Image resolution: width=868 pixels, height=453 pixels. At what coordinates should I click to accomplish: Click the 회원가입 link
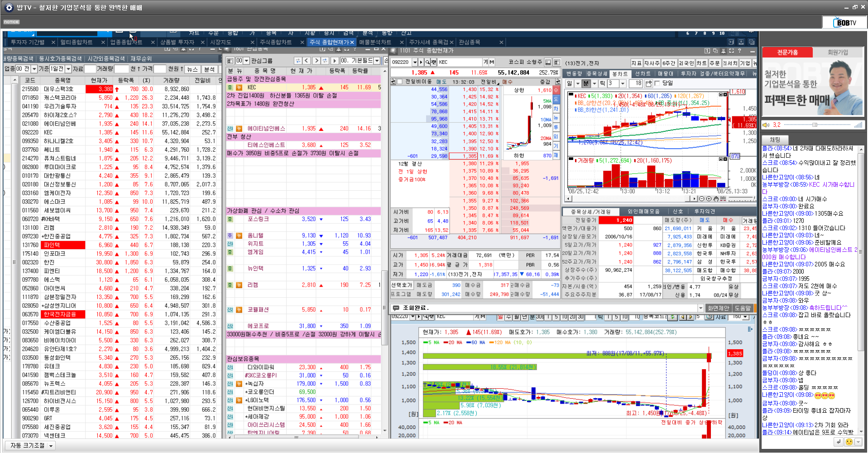(x=838, y=52)
